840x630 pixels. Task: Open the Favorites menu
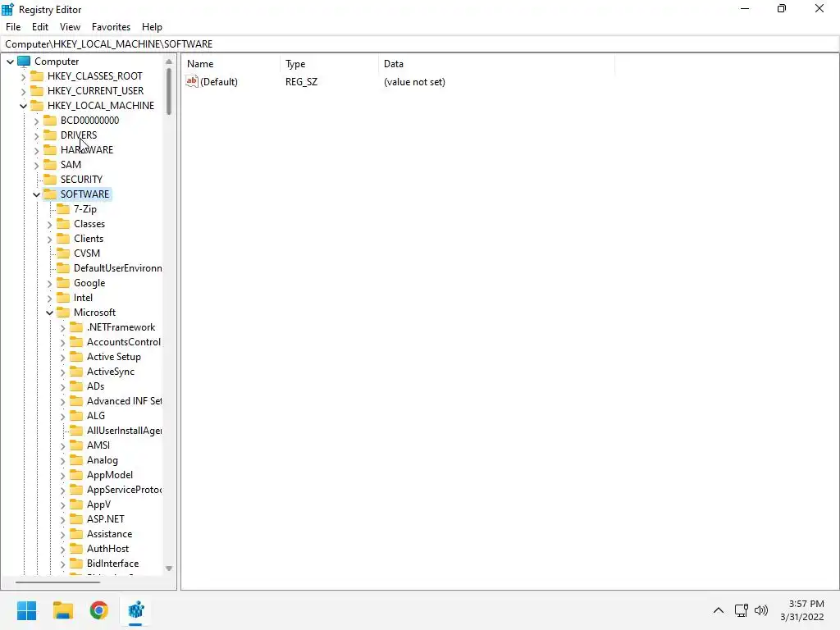(x=111, y=27)
